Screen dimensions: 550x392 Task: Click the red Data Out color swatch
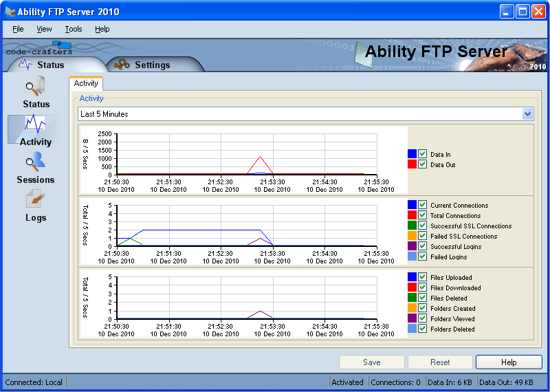click(412, 164)
